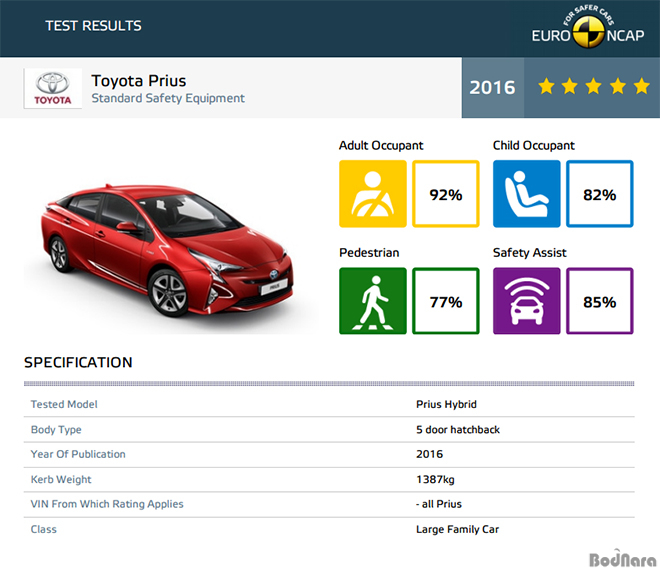
Task: Click the TEST RESULTS header text
Action: click(93, 26)
